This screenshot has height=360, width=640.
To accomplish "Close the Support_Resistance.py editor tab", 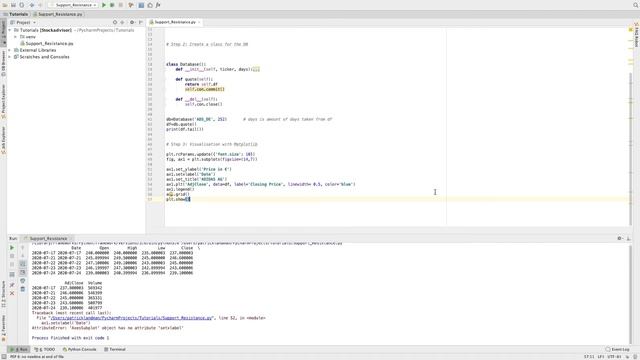I will pos(199,22).
